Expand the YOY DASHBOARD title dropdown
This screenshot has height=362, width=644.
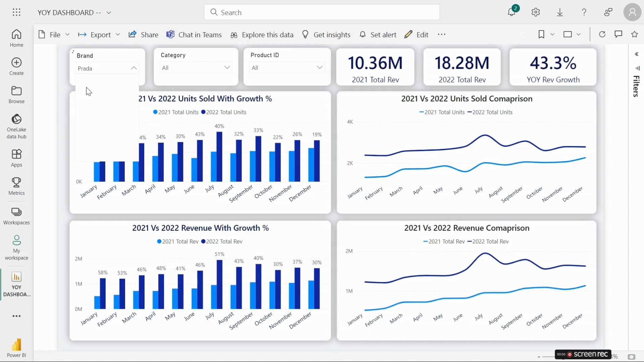click(x=109, y=13)
